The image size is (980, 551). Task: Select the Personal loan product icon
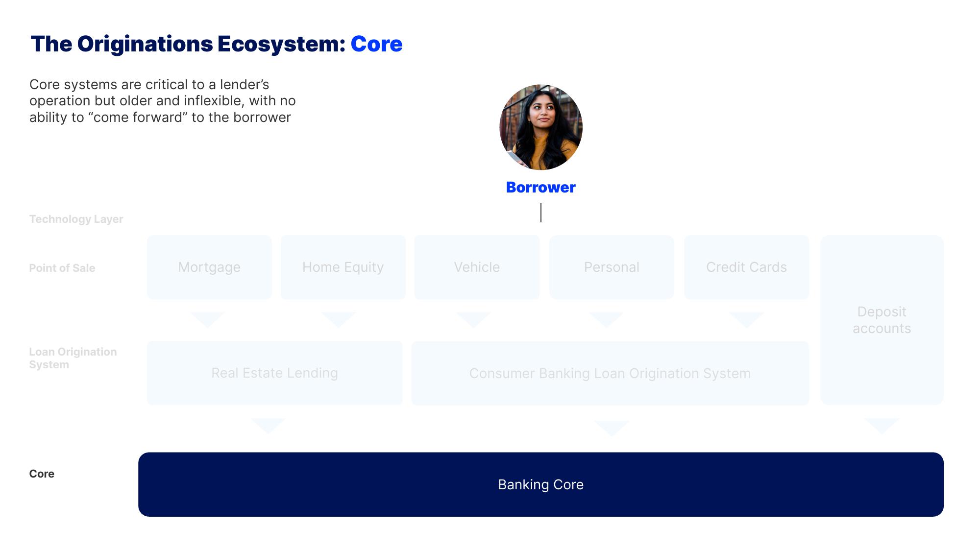(x=611, y=267)
